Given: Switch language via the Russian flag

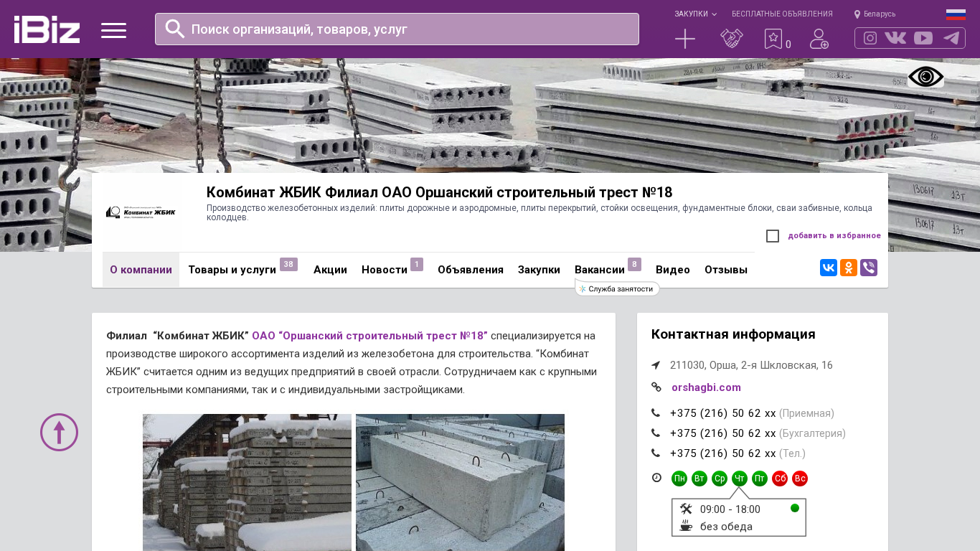Looking at the screenshot, I should [956, 14].
